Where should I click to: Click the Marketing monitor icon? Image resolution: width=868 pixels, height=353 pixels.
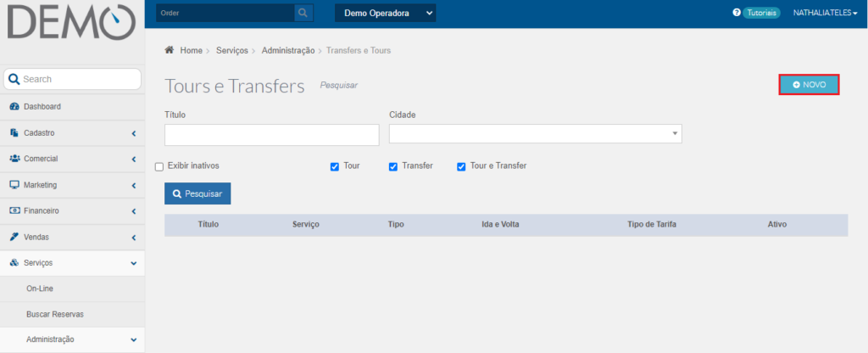pos(15,185)
